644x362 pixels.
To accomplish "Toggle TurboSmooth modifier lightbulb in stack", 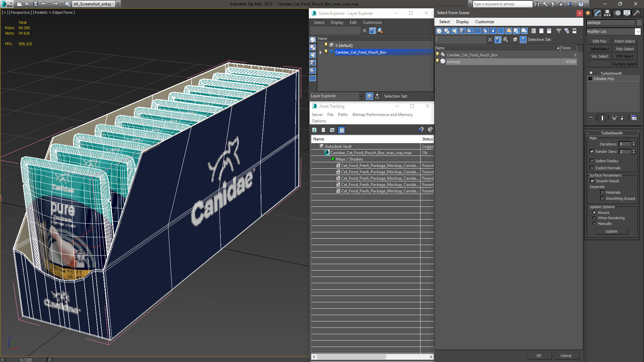I will point(591,73).
